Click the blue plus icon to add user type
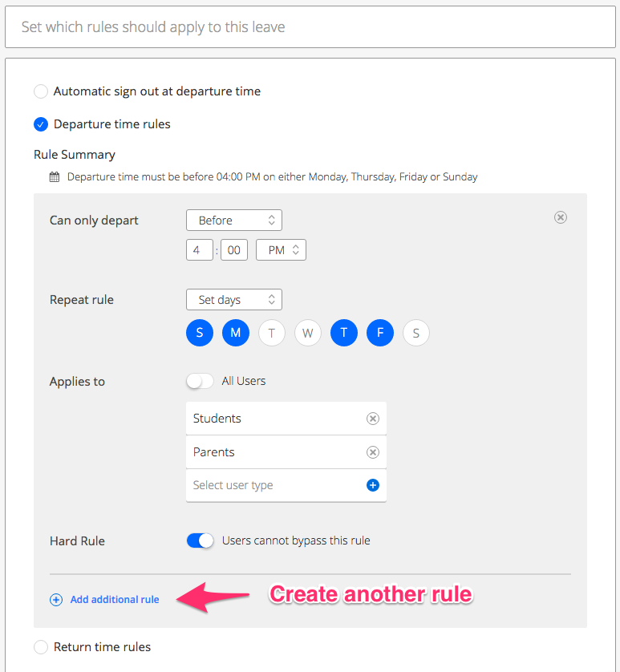 [373, 485]
